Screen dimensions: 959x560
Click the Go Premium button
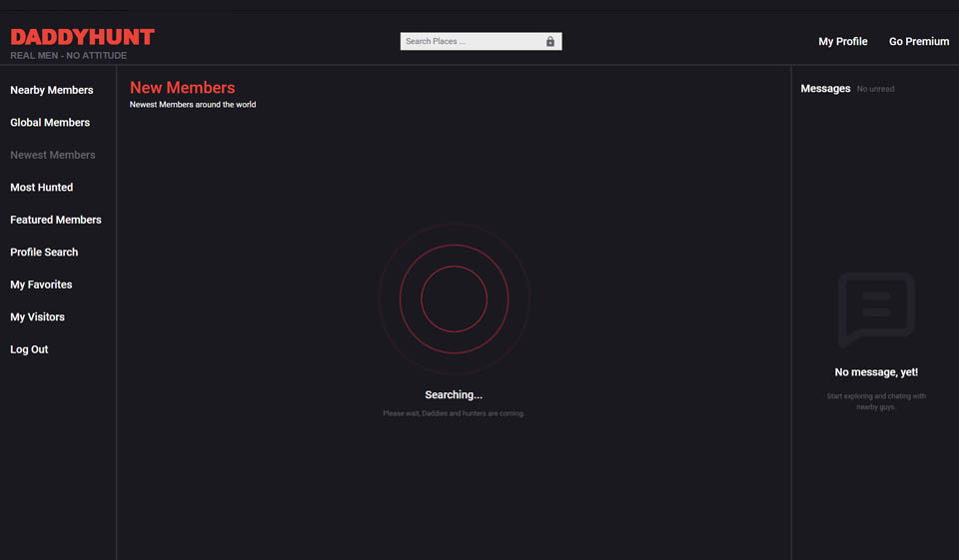(x=918, y=42)
